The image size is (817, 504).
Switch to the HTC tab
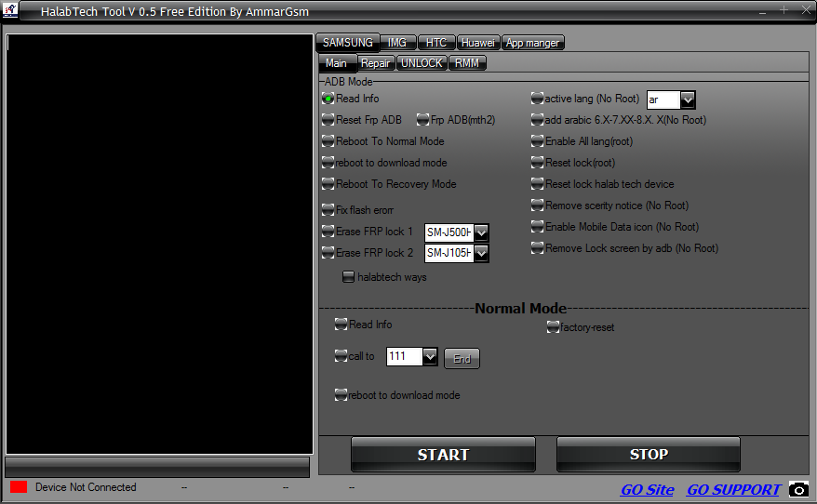click(436, 43)
